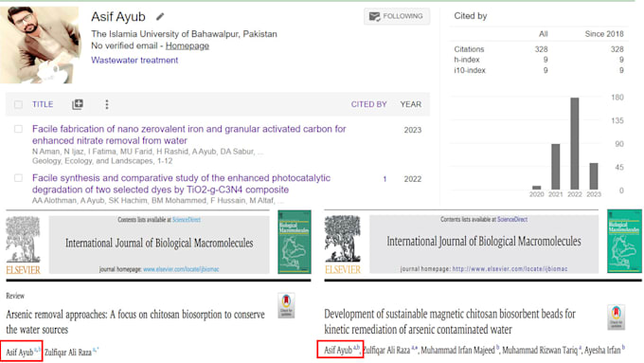Open www.elsevier.com/locate/ijbiomac link in left header
This screenshot has width=644, height=363.
181,269
